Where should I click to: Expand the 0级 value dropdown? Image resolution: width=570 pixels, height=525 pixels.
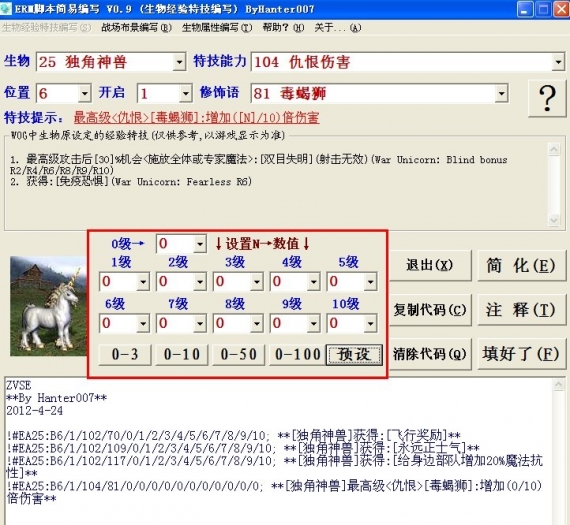click(200, 244)
